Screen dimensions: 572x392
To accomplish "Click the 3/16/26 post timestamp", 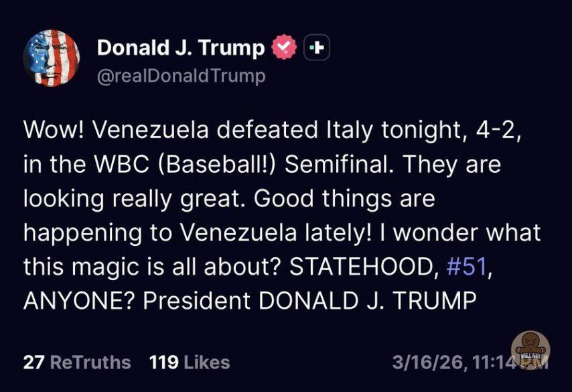I will (x=462, y=363).
